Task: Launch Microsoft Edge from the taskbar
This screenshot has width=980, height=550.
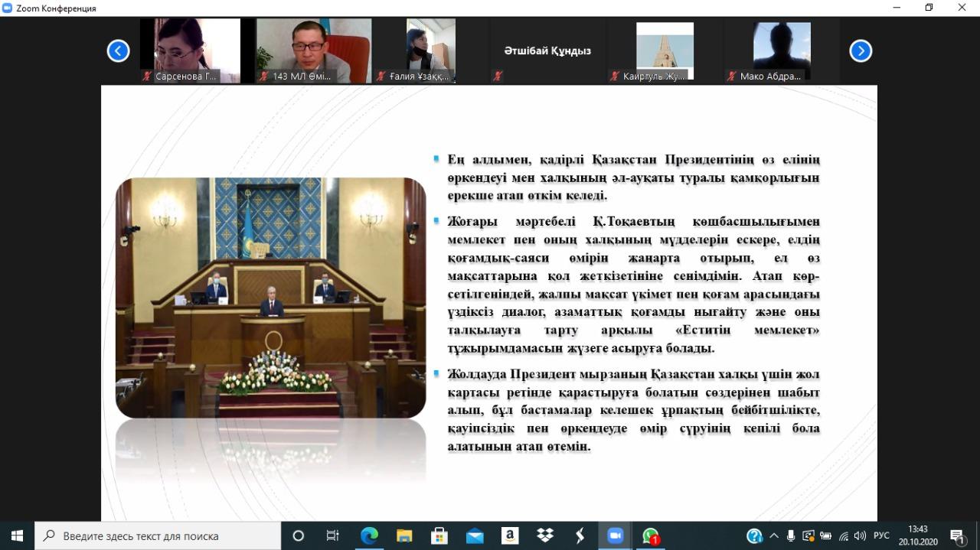Action: coord(369,535)
